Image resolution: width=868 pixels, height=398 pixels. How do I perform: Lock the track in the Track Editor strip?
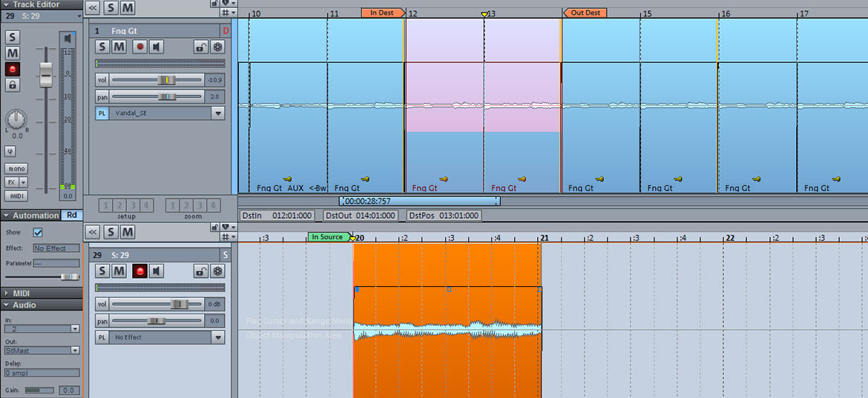(12, 84)
